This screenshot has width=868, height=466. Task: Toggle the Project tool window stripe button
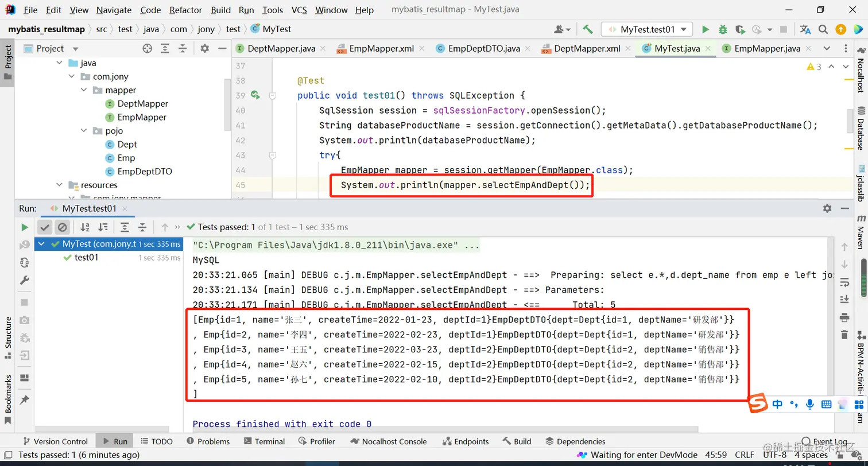7,63
